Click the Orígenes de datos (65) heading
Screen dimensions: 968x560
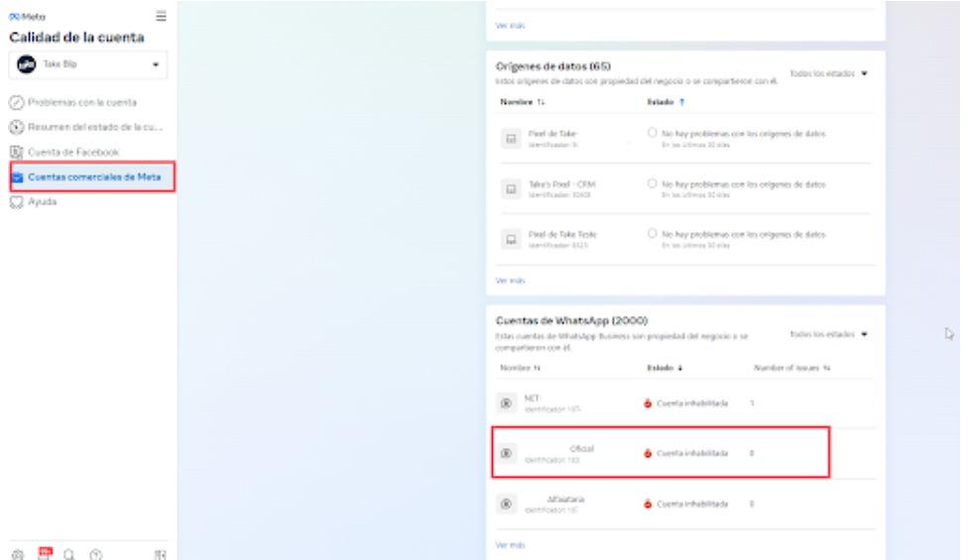(x=553, y=66)
